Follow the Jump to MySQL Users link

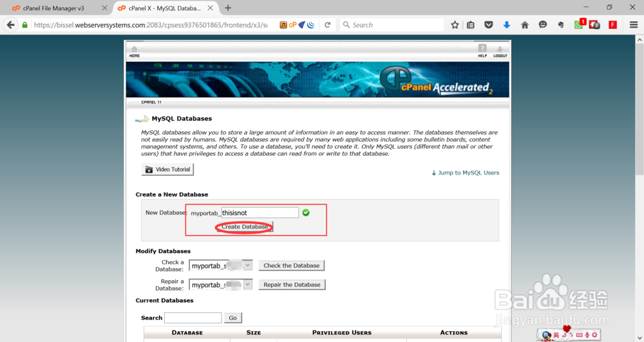[466, 173]
